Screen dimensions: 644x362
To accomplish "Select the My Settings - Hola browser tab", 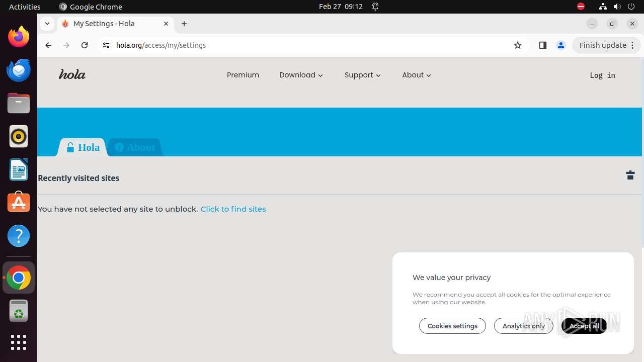I will [116, 24].
